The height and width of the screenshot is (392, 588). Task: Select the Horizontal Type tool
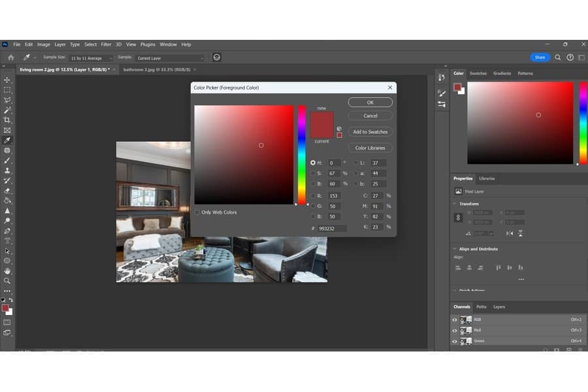pos(7,241)
